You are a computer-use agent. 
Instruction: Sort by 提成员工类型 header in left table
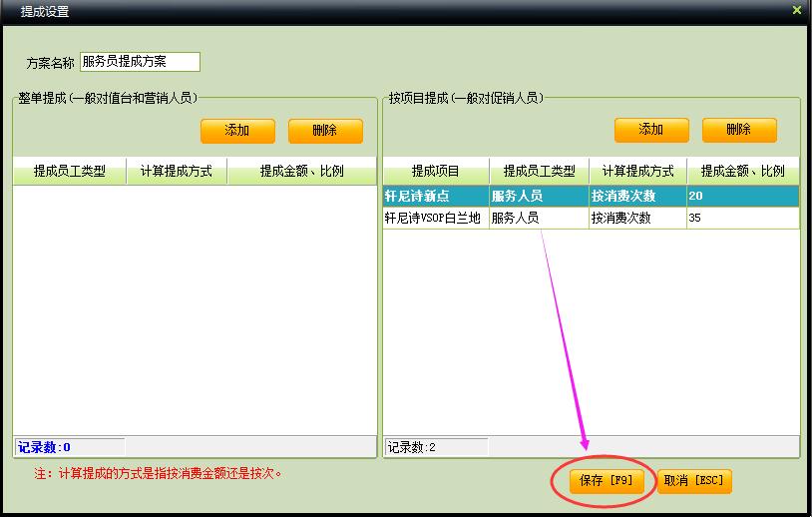tap(70, 171)
